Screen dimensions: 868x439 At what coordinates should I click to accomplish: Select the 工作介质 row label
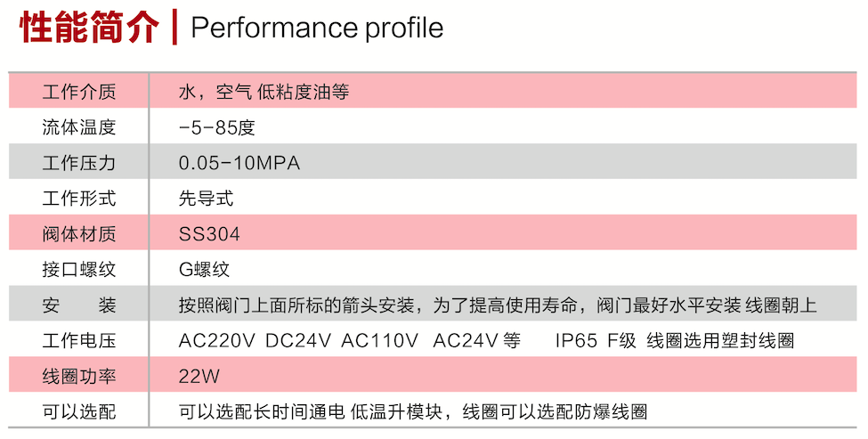coord(79,91)
